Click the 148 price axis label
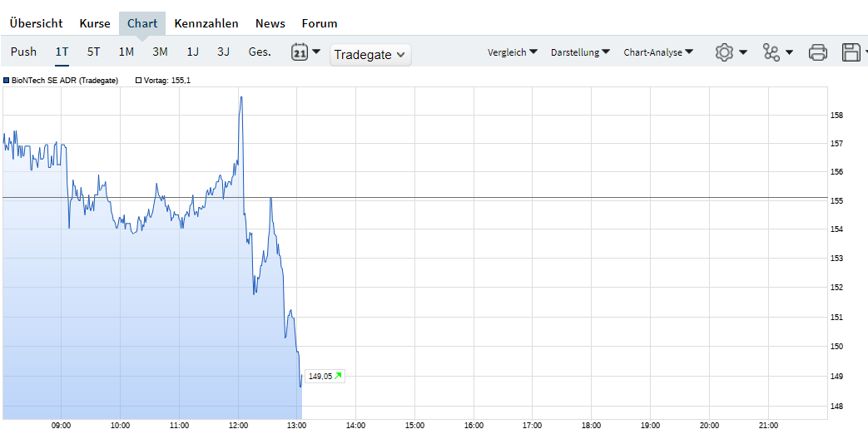Screen dimensions: 868x429 click(836, 407)
